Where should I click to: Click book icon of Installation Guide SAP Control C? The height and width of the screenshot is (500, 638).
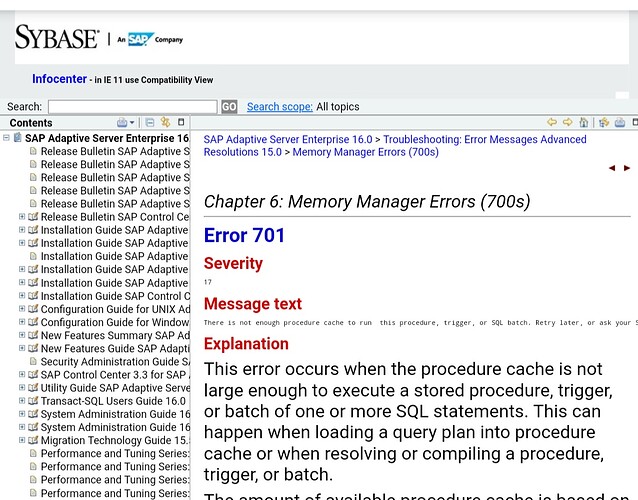pyautogui.click(x=33, y=296)
